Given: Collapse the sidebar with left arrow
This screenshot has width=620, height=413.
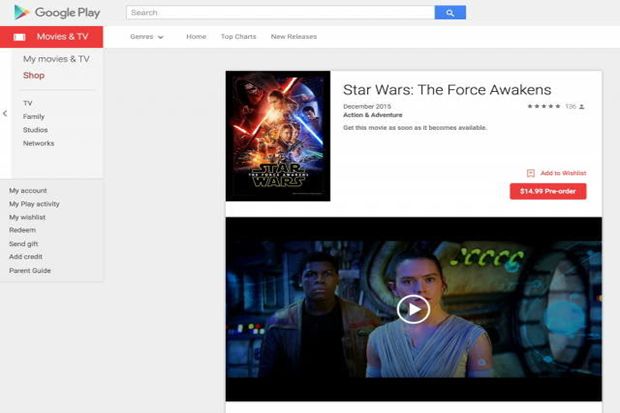Looking at the screenshot, I should [5, 114].
